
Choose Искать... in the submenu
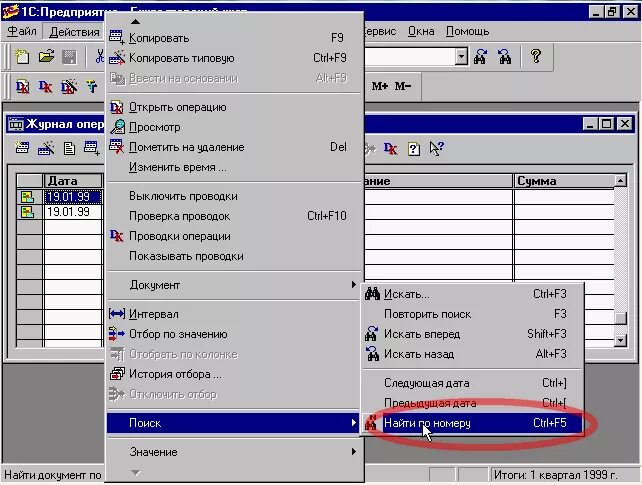click(x=472, y=294)
